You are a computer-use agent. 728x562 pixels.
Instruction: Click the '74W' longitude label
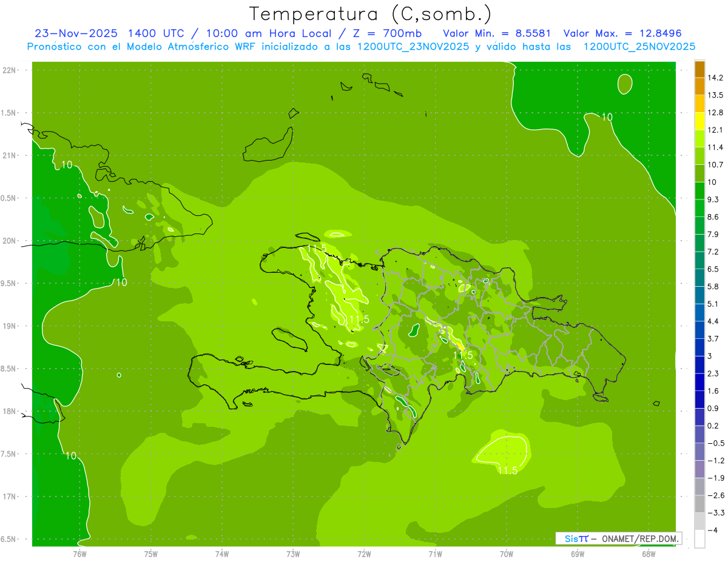tap(221, 554)
